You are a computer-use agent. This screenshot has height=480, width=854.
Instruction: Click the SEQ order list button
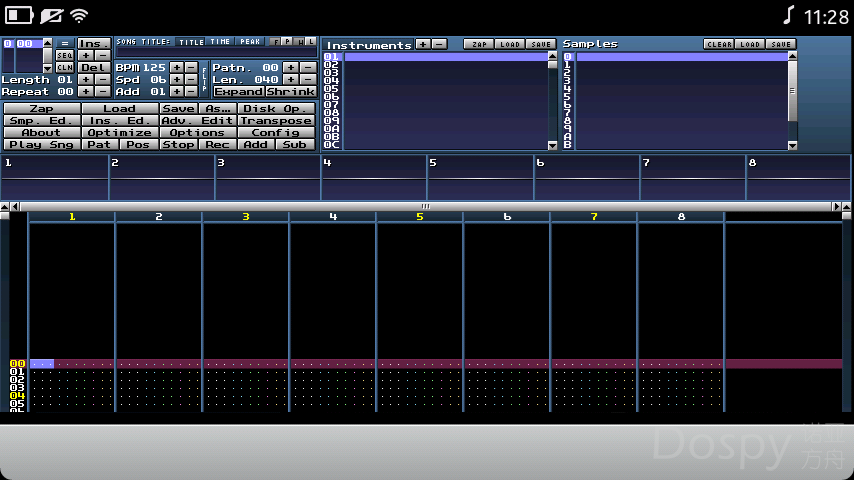pyautogui.click(x=65, y=56)
